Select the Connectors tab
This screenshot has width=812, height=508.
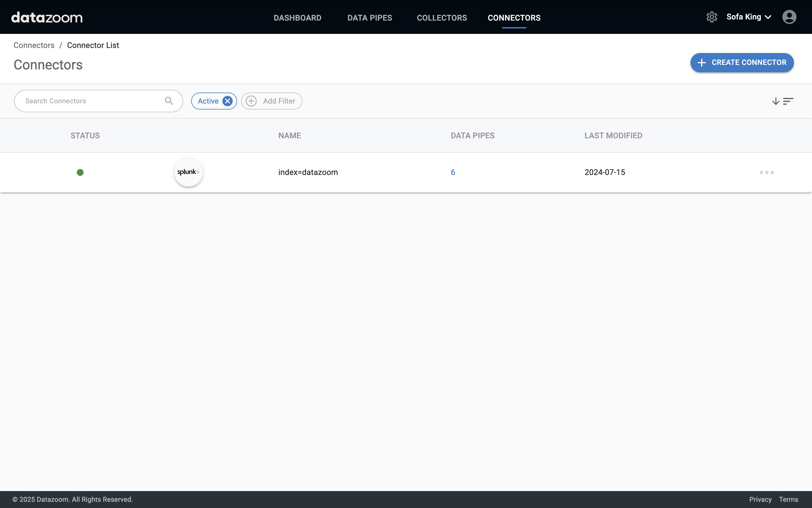click(514, 18)
